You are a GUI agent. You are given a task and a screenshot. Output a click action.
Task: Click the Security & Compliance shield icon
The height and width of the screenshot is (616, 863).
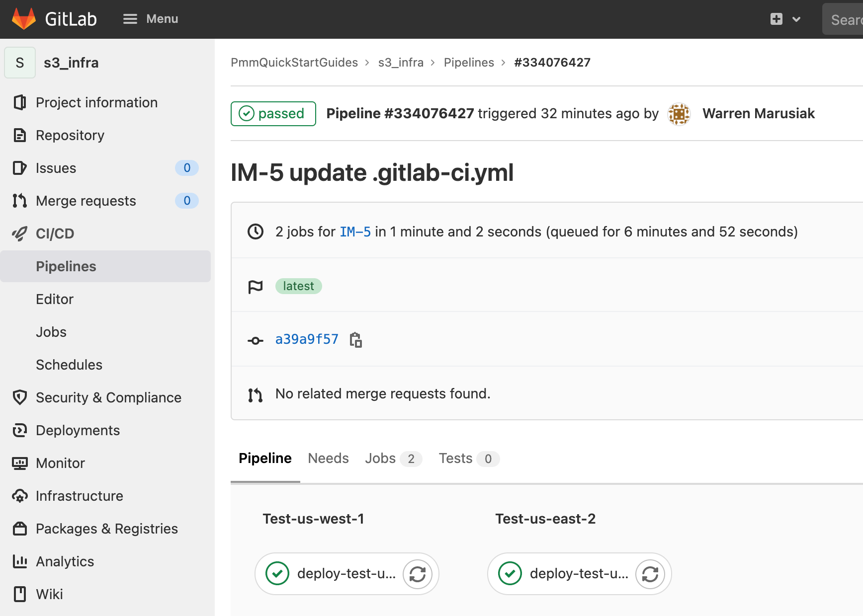(x=19, y=397)
